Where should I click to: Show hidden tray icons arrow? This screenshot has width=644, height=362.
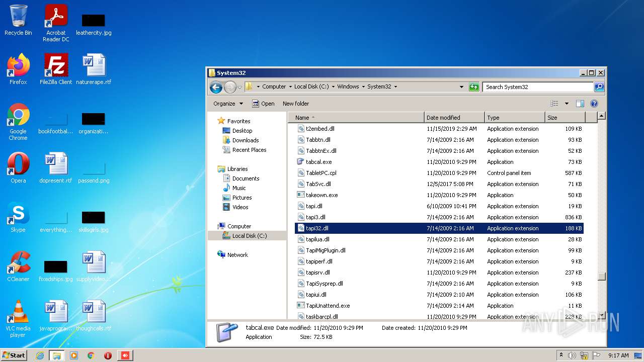[x=561, y=355]
